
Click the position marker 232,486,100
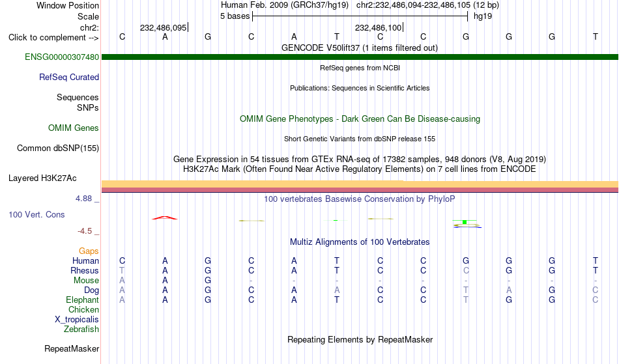(x=378, y=28)
